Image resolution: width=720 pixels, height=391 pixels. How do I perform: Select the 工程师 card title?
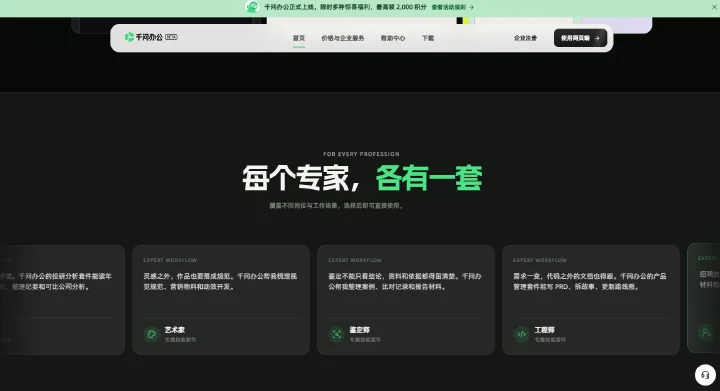[545, 330]
